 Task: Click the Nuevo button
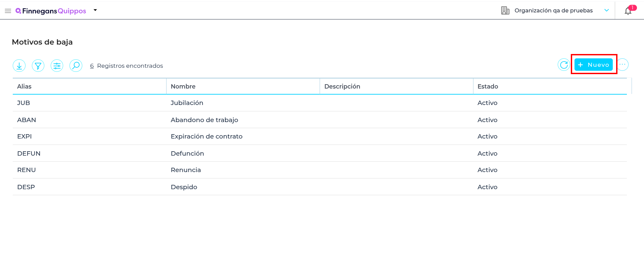[593, 65]
